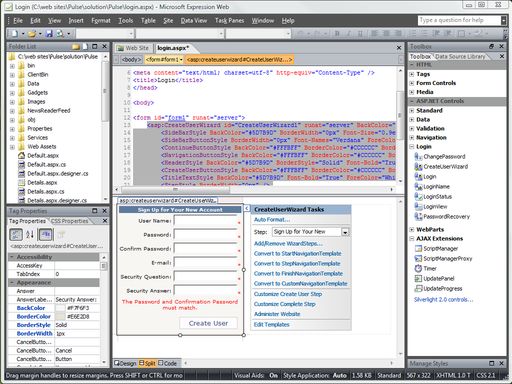
Task: Toggle show set properties on top
Action: (46, 234)
